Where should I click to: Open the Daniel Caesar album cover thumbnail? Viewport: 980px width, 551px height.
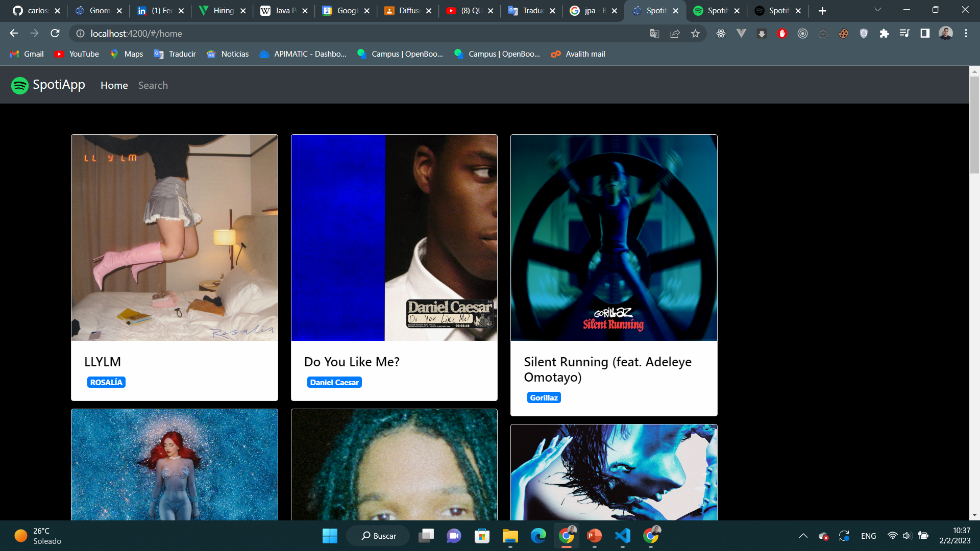394,238
